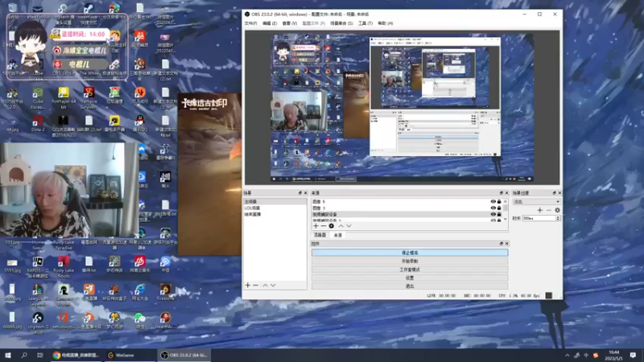Image resolution: width=644 pixels, height=362 pixels.
Task: Open the Vampire Survivors desktop shortcut
Action: pyautogui.click(x=89, y=97)
